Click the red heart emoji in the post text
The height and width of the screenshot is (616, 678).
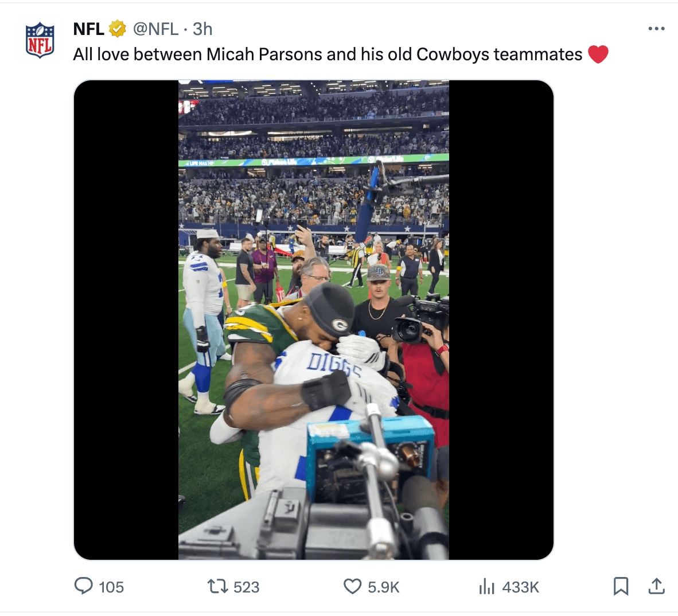pos(598,54)
